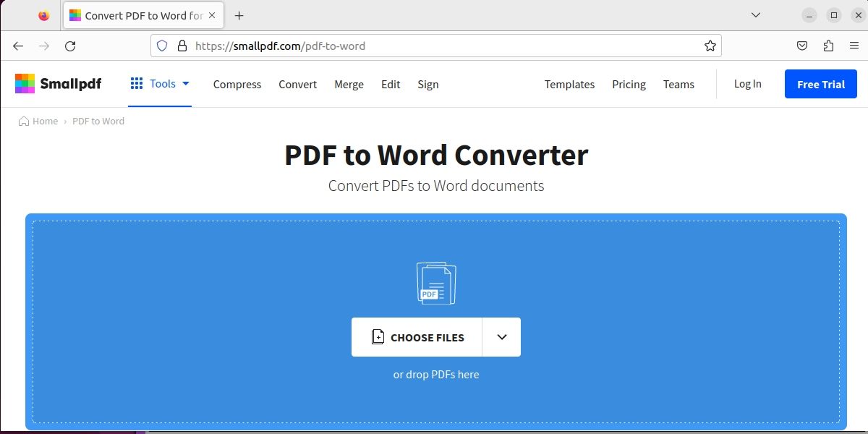868x434 pixels.
Task: Click the Log In link
Action: (747, 84)
